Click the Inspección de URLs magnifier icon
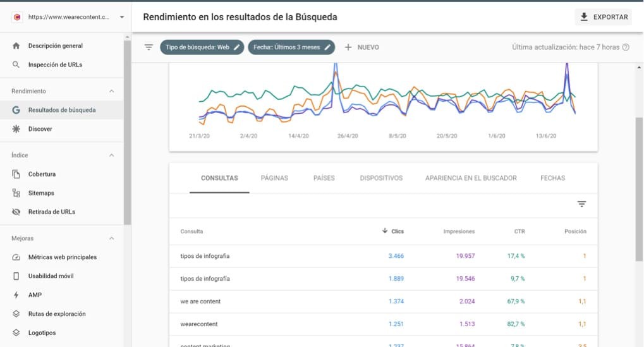This screenshot has width=644, height=347. pyautogui.click(x=16, y=64)
